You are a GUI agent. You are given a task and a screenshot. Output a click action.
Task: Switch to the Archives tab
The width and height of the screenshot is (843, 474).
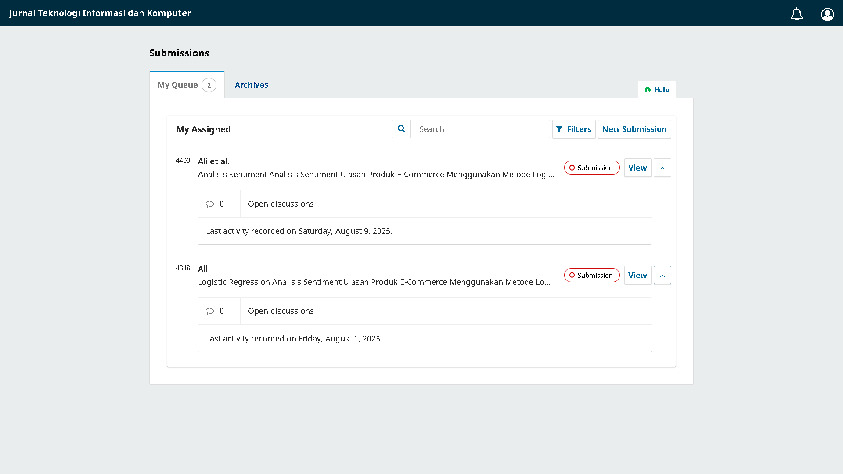[x=251, y=85]
